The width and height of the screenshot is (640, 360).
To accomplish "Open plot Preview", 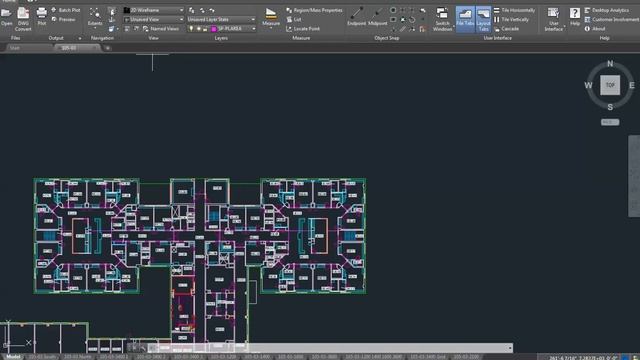I will point(64,19).
